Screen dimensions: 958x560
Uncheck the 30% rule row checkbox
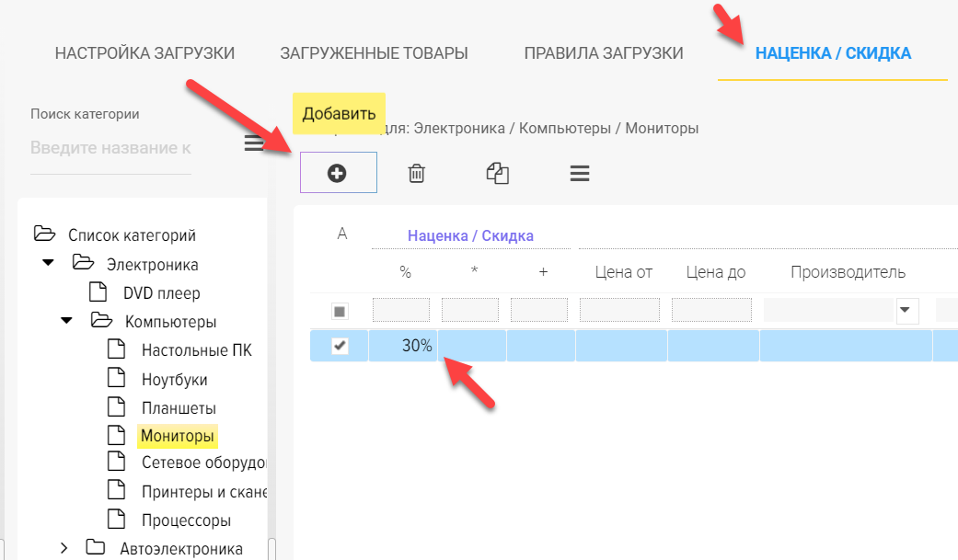click(x=340, y=346)
